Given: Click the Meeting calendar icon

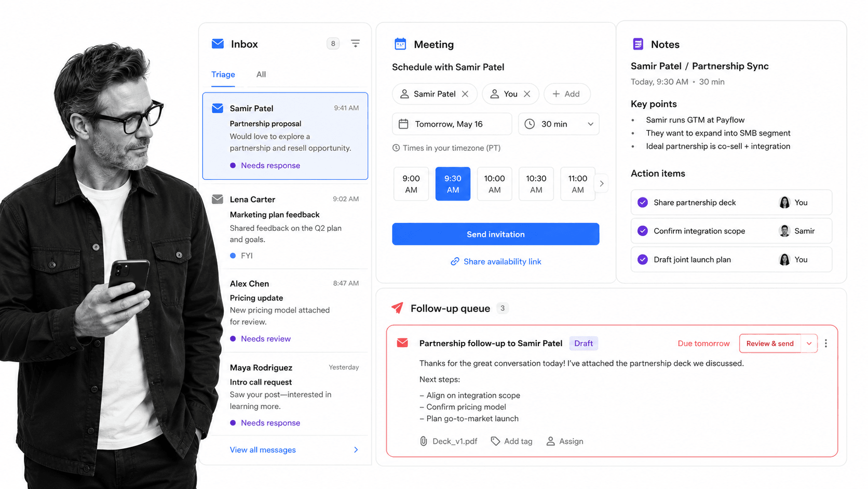Looking at the screenshot, I should 400,44.
